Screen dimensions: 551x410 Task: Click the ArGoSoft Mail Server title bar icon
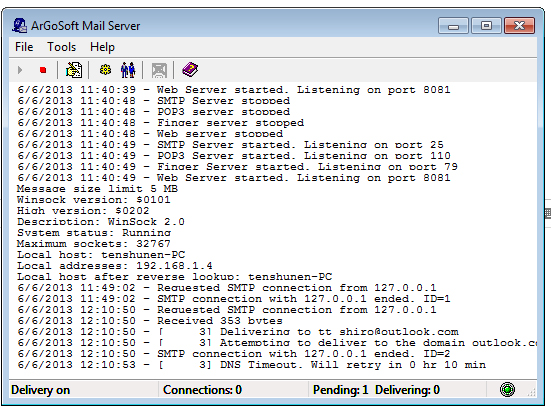pos(19,26)
